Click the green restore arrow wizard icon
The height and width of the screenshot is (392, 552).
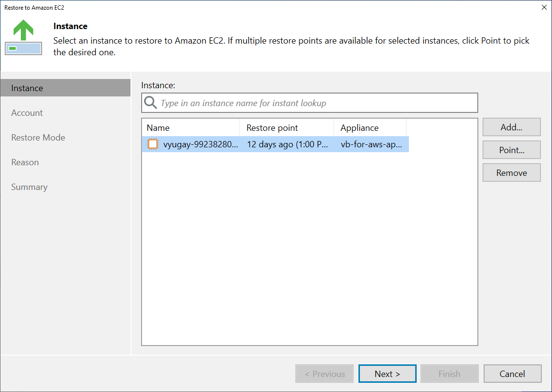23,37
